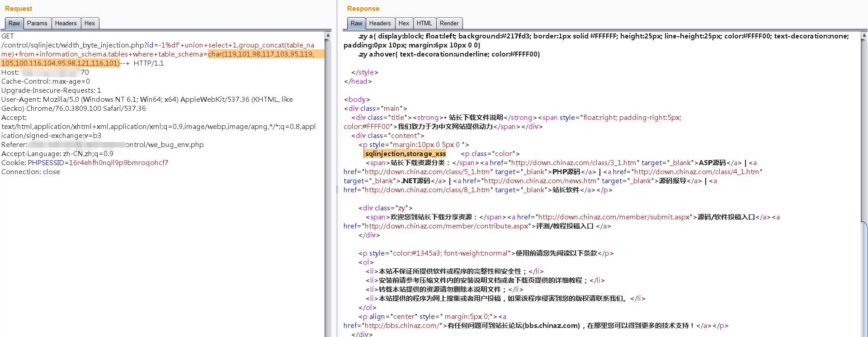Click the 'Host:' header line
This screenshot has width=868, height=337.
(x=45, y=72)
